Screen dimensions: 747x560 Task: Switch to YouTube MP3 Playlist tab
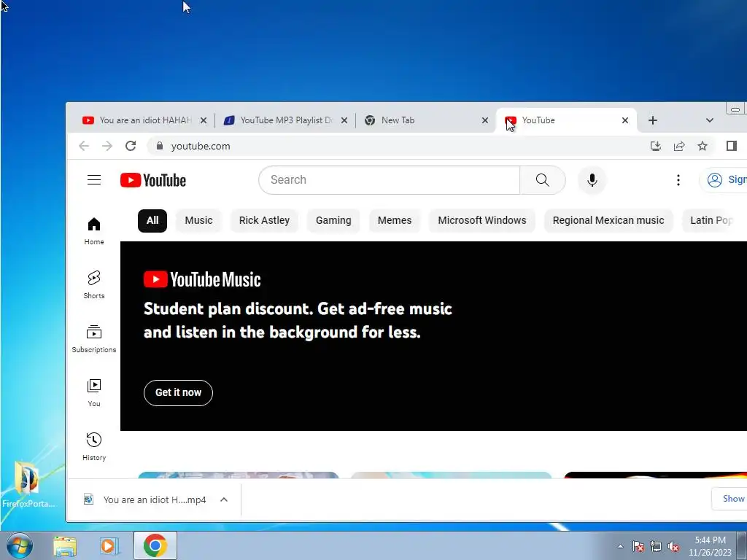pyautogui.click(x=285, y=120)
